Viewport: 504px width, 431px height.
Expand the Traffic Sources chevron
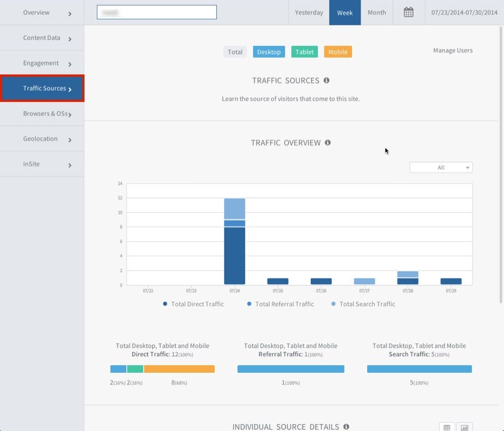click(x=70, y=90)
